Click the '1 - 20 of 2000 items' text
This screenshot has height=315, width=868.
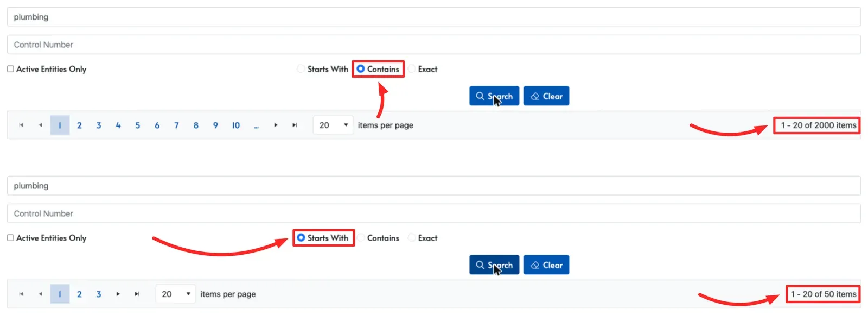point(819,125)
